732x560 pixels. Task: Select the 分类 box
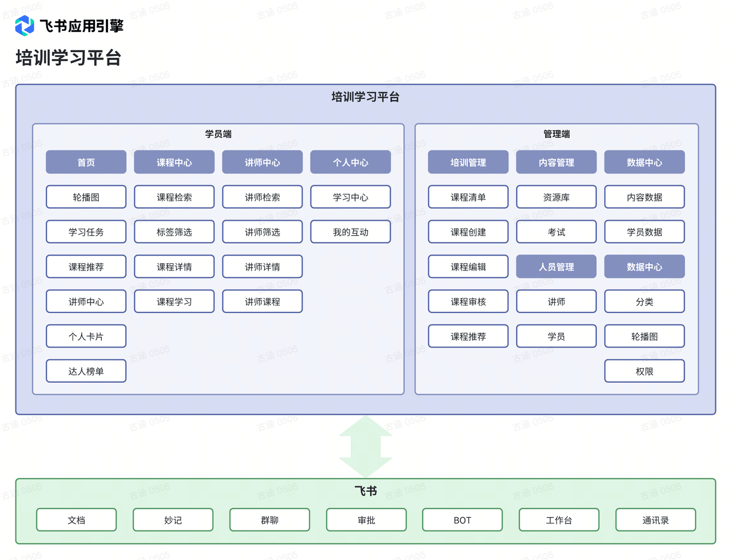coord(645,301)
